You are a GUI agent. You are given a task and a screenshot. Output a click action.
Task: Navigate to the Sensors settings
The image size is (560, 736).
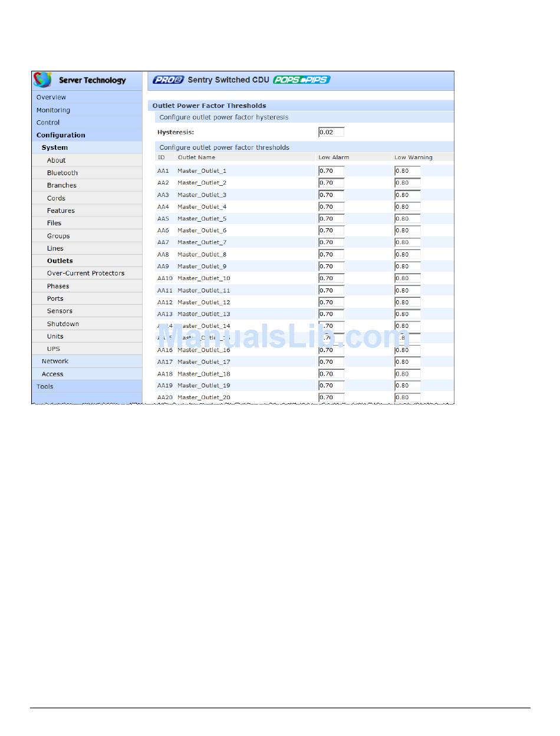pyautogui.click(x=60, y=311)
